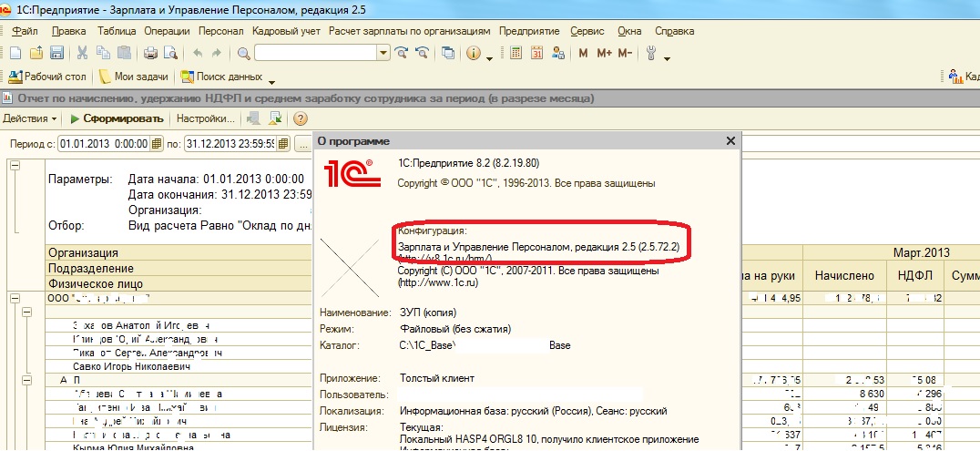The height and width of the screenshot is (451, 980).
Task: Click the period end date field
Action: coord(231,143)
